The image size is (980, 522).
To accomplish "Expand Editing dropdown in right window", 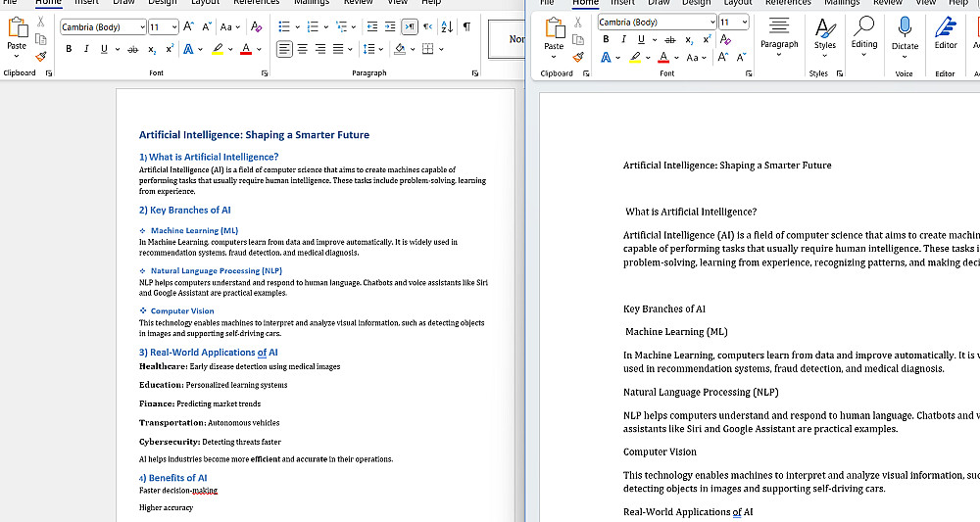I will (863, 55).
